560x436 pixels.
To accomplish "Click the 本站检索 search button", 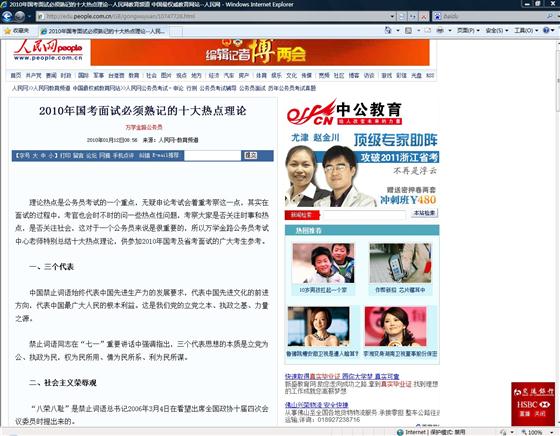I will pos(424,213).
